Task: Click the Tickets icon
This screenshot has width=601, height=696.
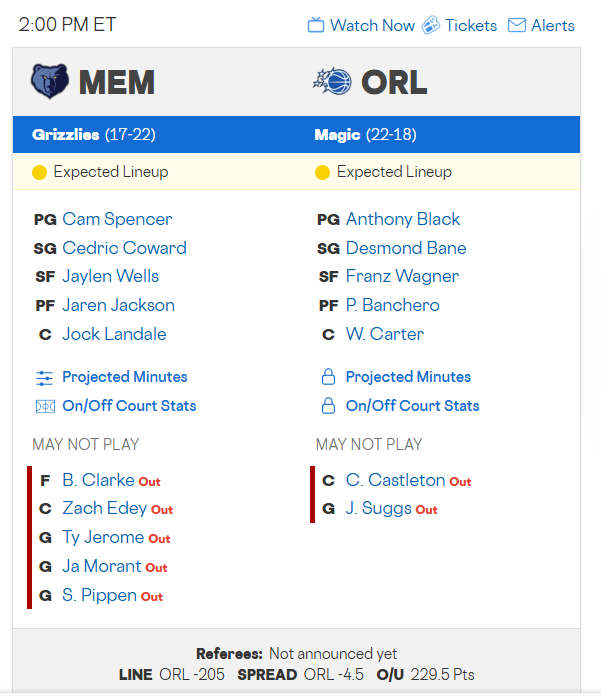Action: [431, 25]
